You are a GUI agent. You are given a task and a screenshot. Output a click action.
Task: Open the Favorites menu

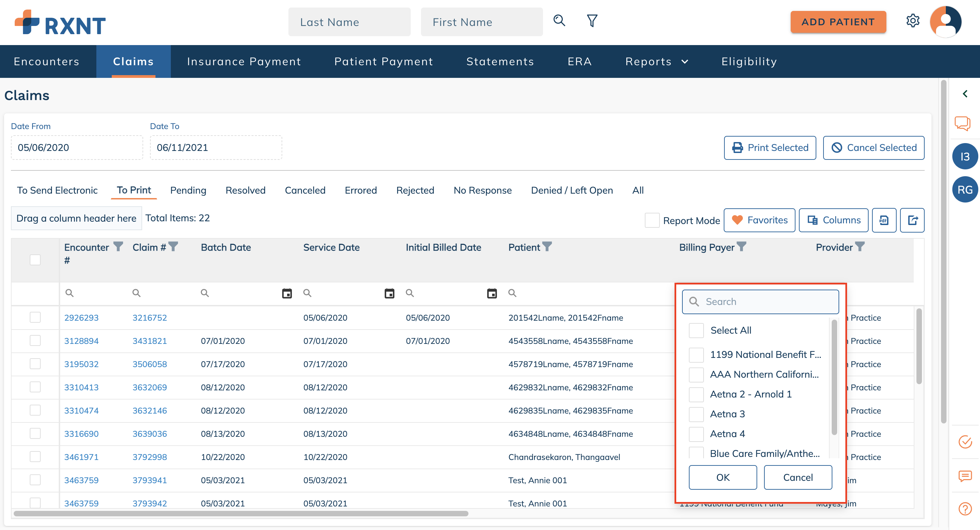click(x=759, y=220)
